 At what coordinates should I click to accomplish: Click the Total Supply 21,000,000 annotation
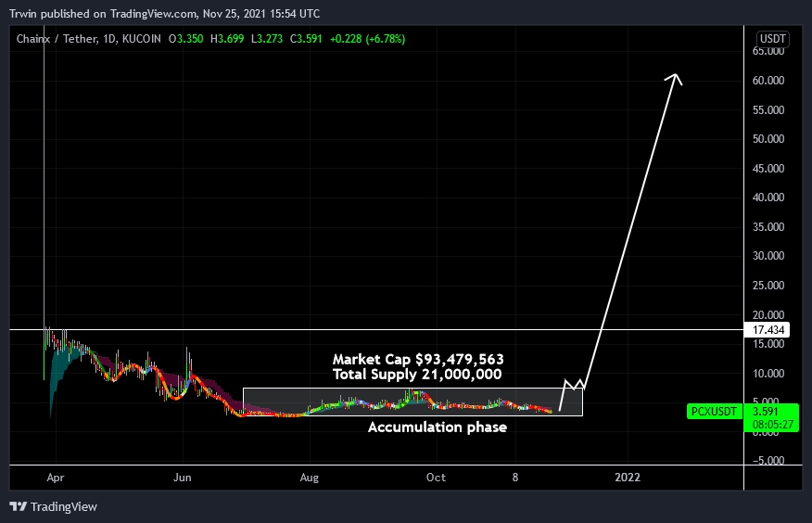pos(417,374)
